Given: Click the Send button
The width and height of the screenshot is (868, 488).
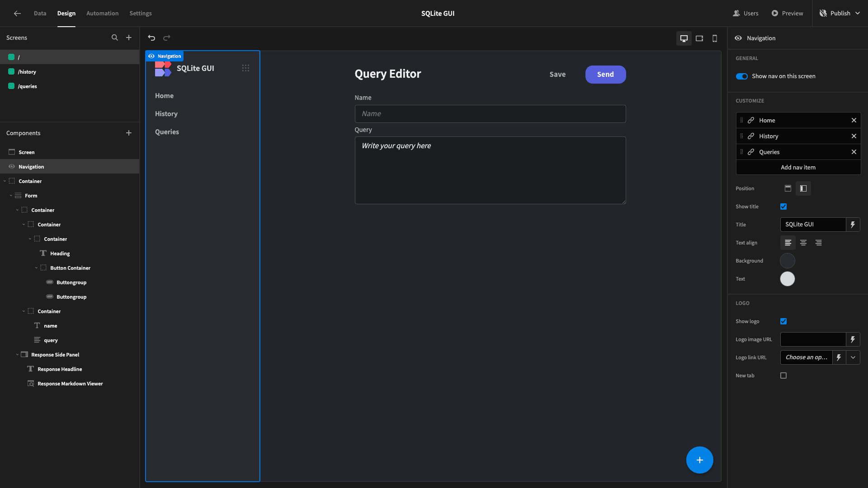Looking at the screenshot, I should pos(605,75).
